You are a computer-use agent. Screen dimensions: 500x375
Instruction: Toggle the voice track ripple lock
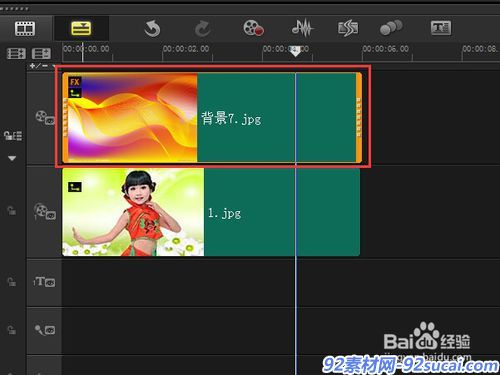pyautogui.click(x=12, y=330)
